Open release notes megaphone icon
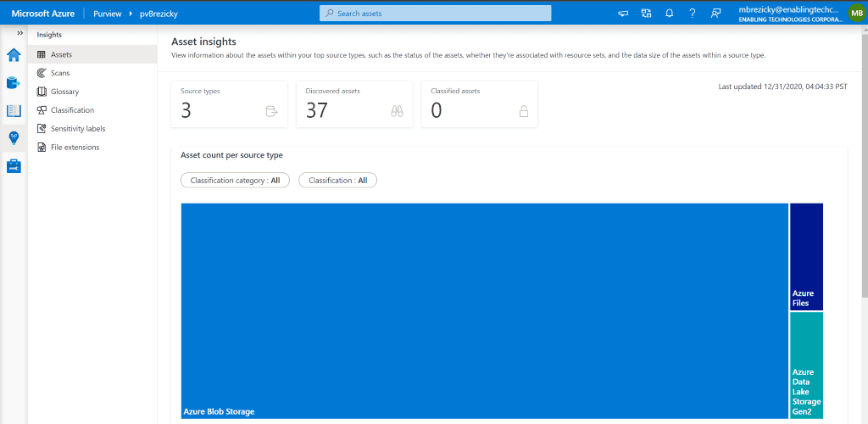 [x=623, y=14]
